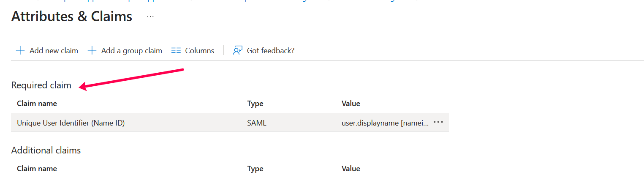The height and width of the screenshot is (175, 644).
Task: Click the SAML type cell
Action: tap(257, 123)
